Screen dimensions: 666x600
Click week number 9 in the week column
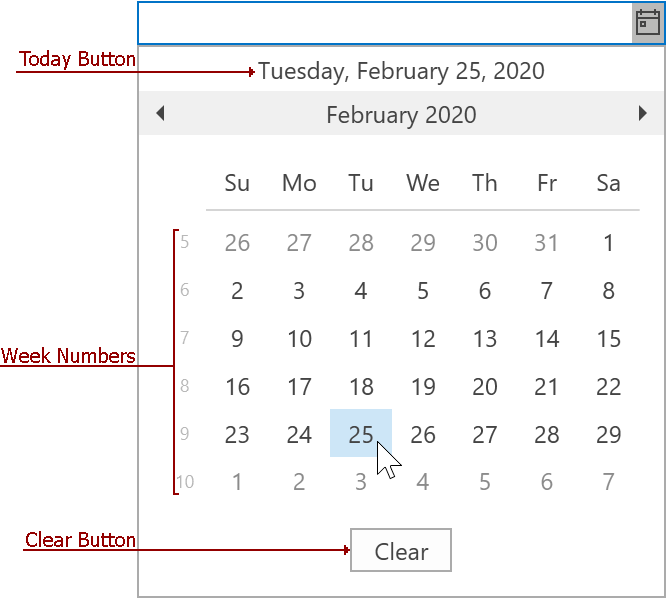[185, 435]
